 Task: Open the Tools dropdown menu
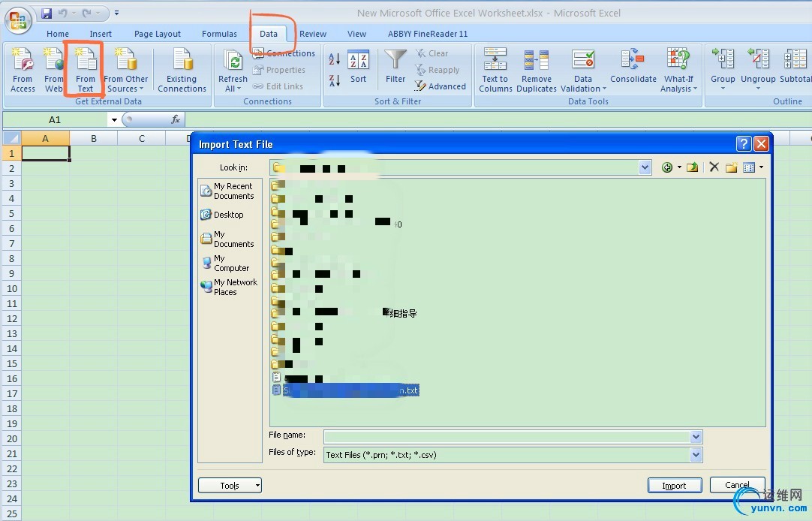point(230,485)
